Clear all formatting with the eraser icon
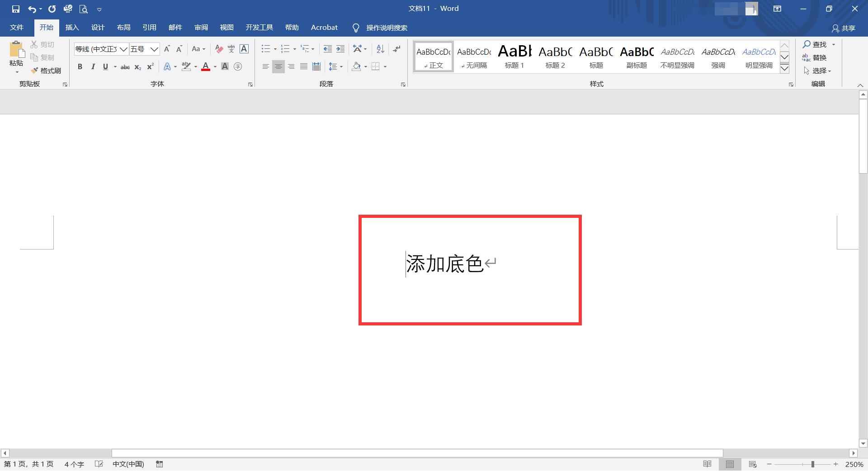This screenshot has height=471, width=868. click(219, 49)
